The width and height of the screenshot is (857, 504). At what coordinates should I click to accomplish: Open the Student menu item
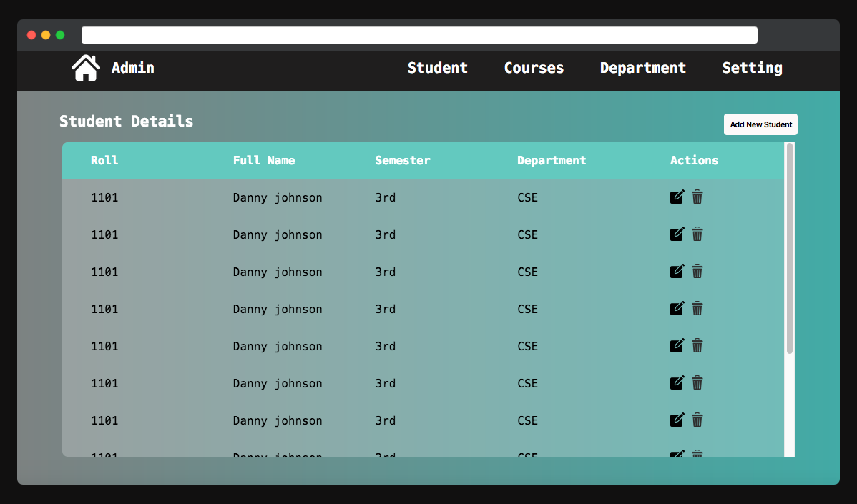(437, 68)
